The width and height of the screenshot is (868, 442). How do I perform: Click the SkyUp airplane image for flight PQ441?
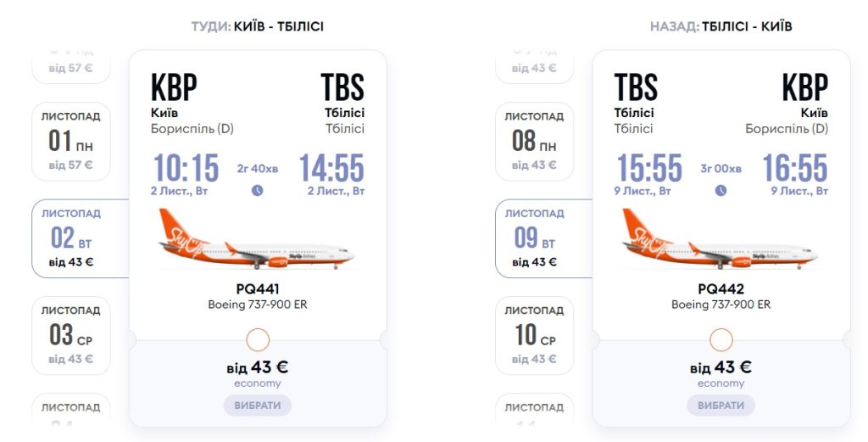258,240
